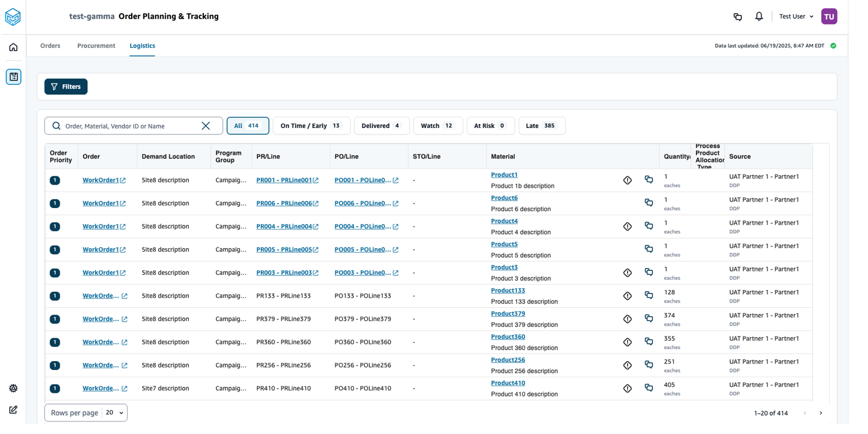
Task: Open the Filters panel
Action: 66,87
